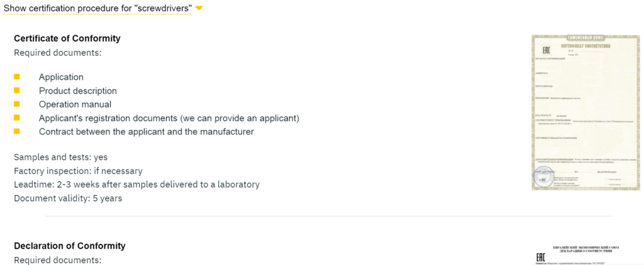
Task: Click the "Application" list item
Action: 61,77
